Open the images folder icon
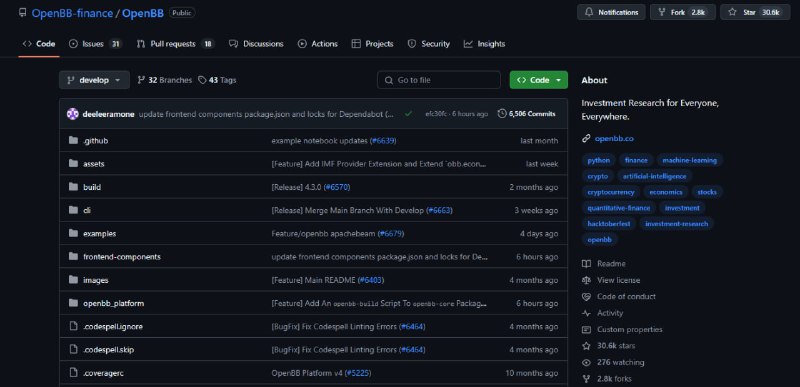The image size is (800, 387). pyautogui.click(x=73, y=280)
